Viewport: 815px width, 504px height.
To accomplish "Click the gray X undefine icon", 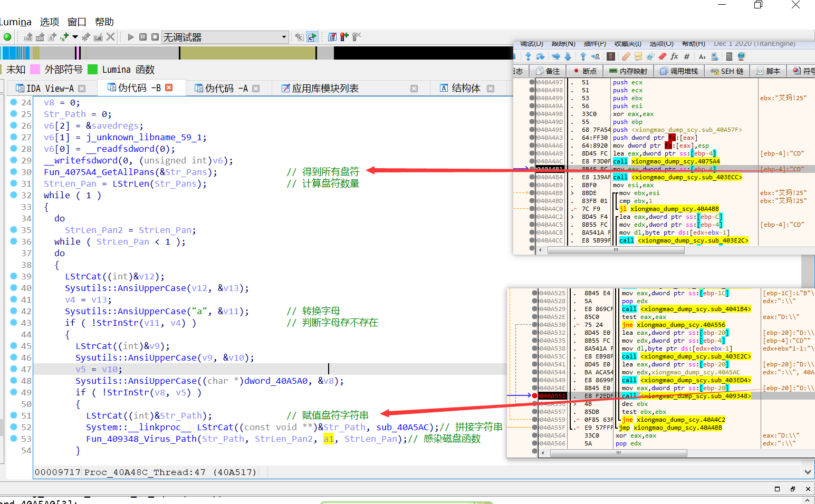I will point(110,37).
